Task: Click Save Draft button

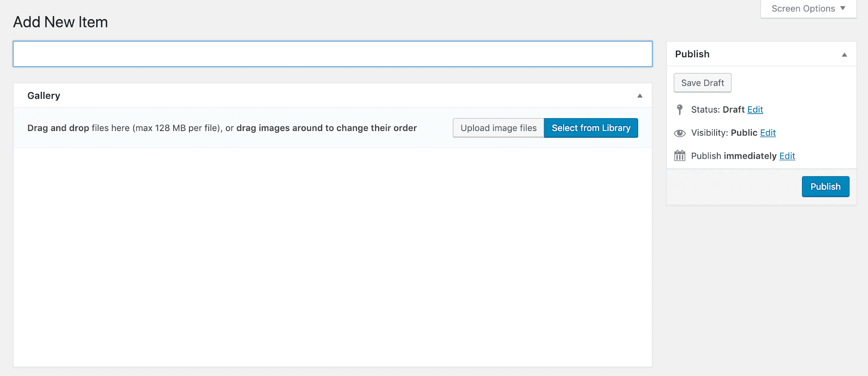Action: (702, 82)
